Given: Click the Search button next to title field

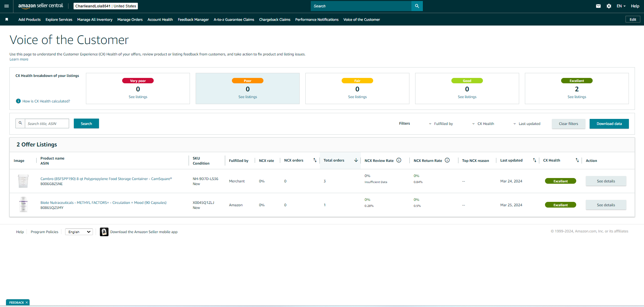Looking at the screenshot, I should pyautogui.click(x=86, y=124).
